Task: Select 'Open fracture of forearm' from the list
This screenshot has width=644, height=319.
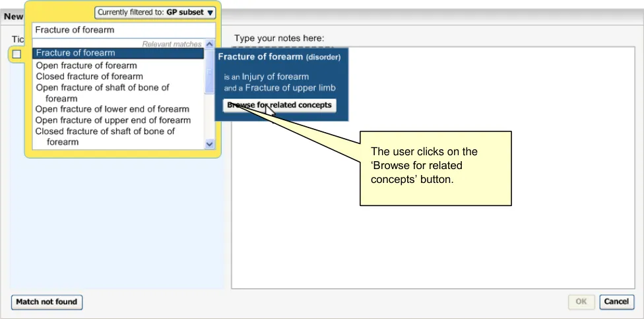Action: (86, 65)
